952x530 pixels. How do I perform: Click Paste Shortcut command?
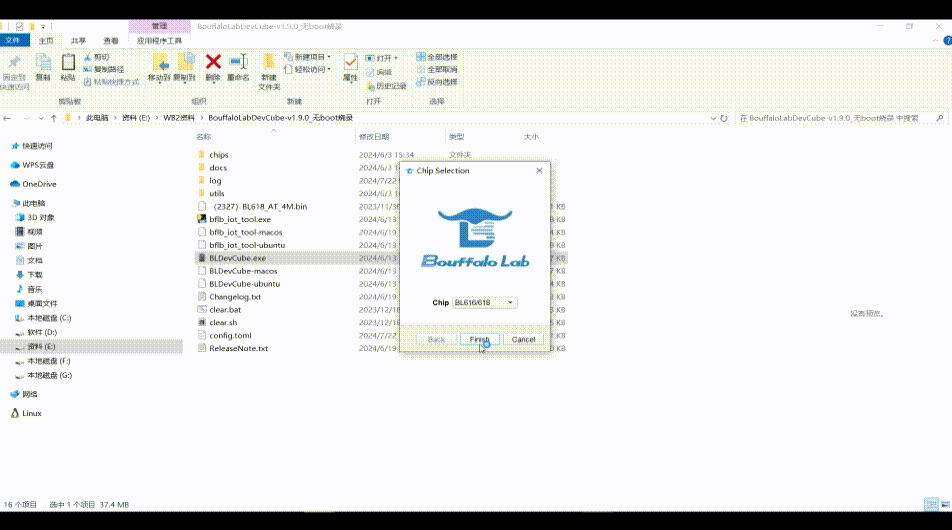pos(111,81)
